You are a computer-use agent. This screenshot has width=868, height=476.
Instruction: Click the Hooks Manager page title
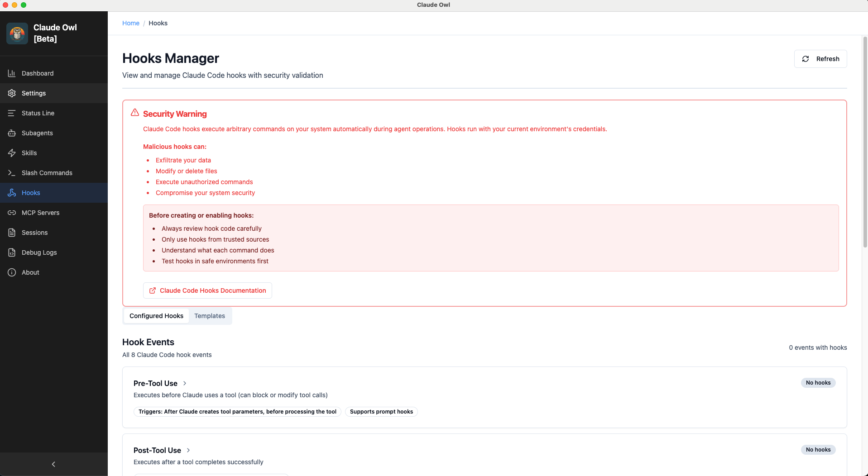click(x=171, y=58)
